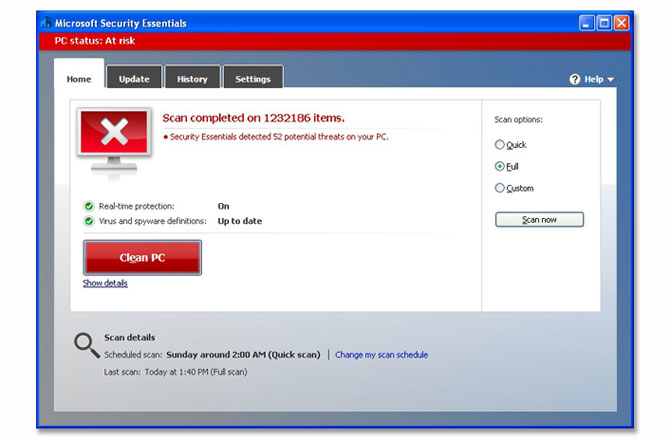Screen dimensions: 670x440
Task: Click the 'Scan options:' label
Action: [x=518, y=120]
